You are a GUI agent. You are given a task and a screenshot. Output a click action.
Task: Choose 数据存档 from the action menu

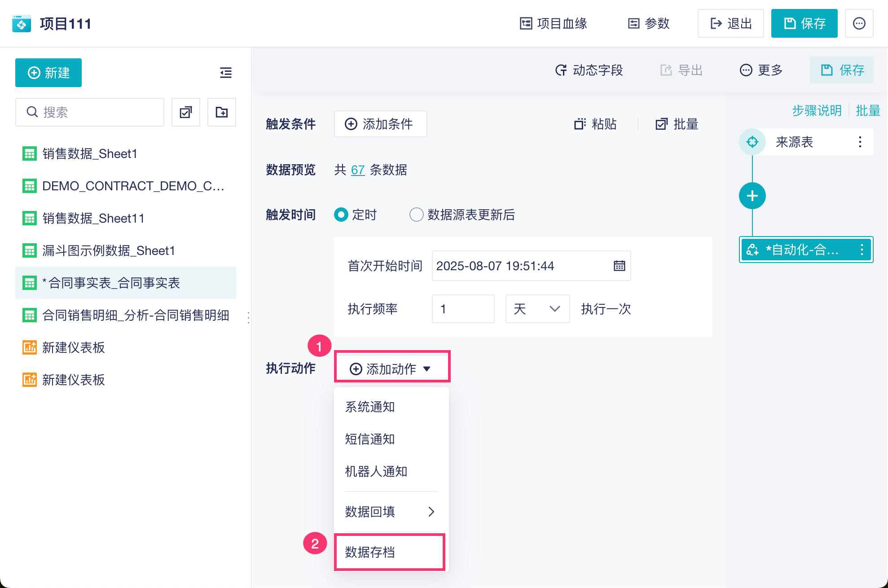370,552
